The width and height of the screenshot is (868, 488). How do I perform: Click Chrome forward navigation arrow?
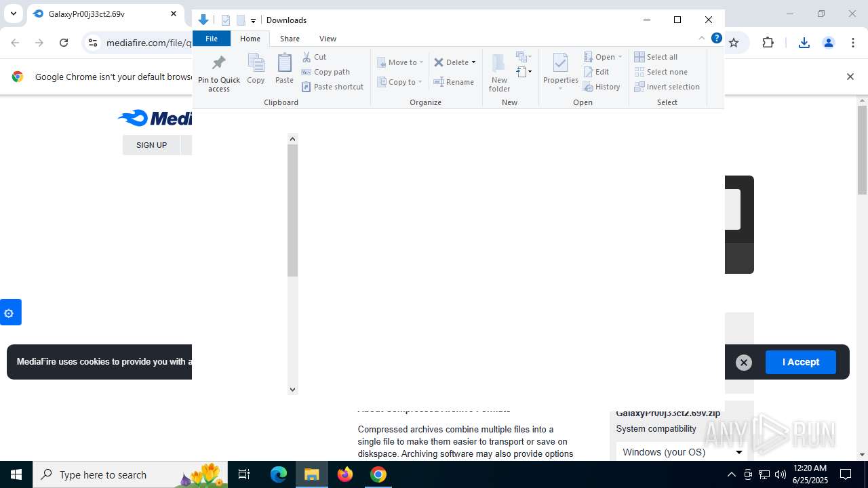point(39,43)
